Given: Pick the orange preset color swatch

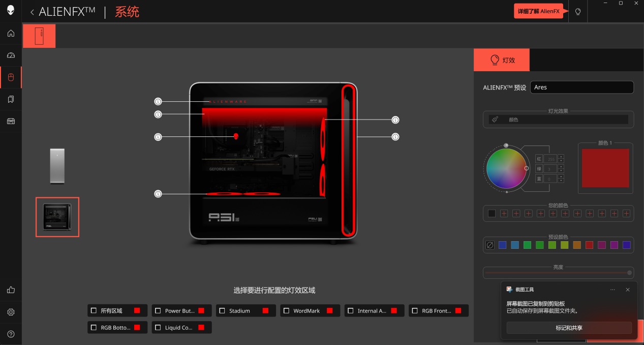Looking at the screenshot, I should pyautogui.click(x=577, y=245).
